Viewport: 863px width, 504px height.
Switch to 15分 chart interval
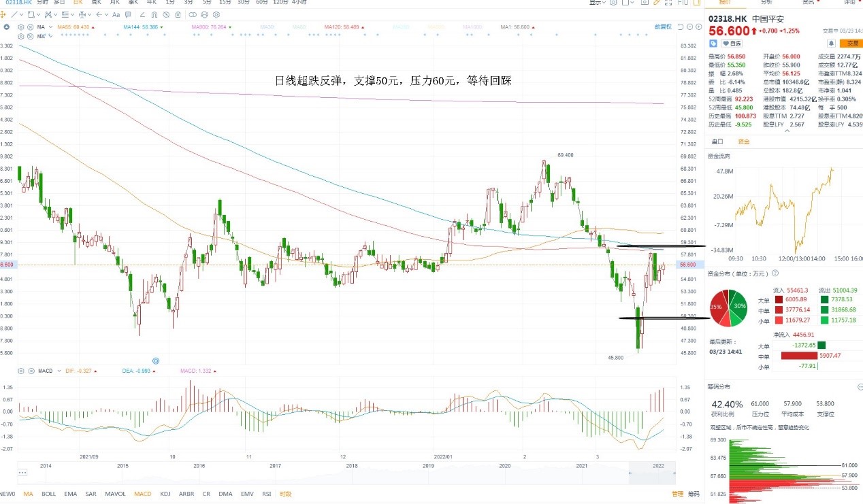click(x=225, y=3)
